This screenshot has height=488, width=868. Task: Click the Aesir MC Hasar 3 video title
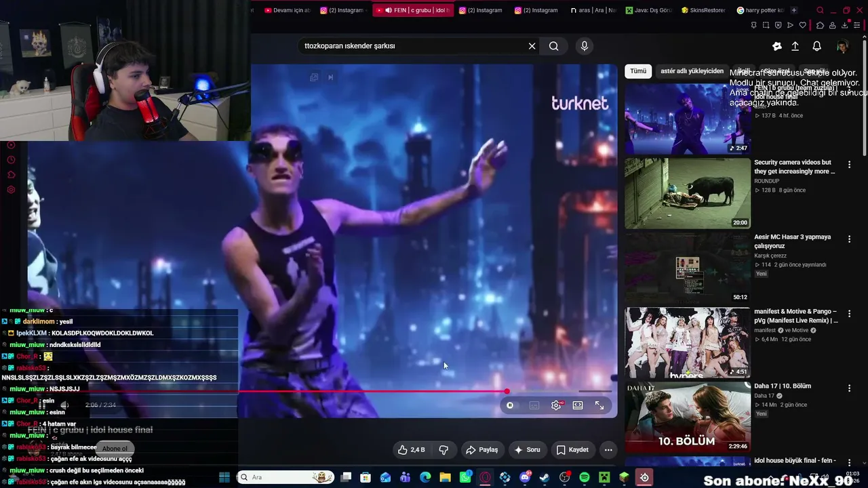[792, 241]
